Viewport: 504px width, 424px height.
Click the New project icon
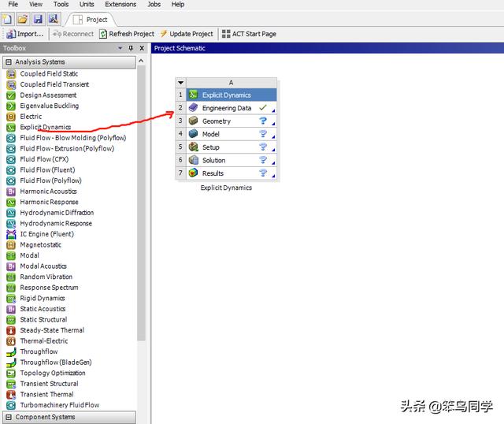[8, 19]
